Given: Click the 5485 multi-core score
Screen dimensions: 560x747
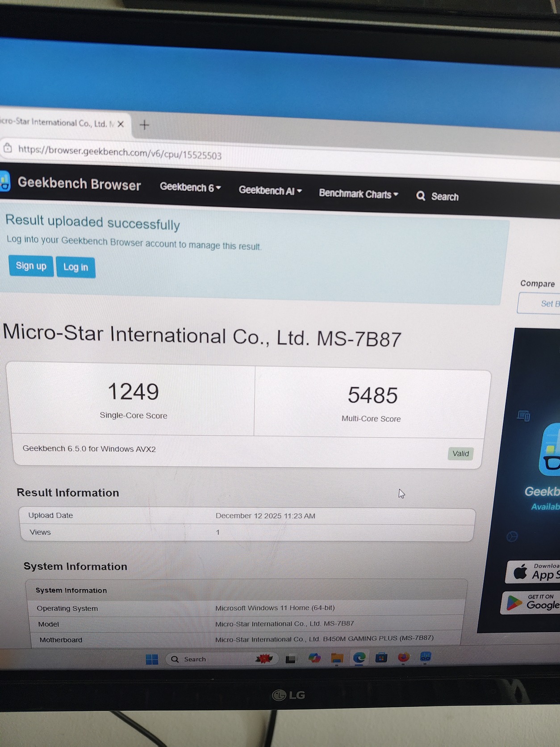Looking at the screenshot, I should pyautogui.click(x=372, y=395).
